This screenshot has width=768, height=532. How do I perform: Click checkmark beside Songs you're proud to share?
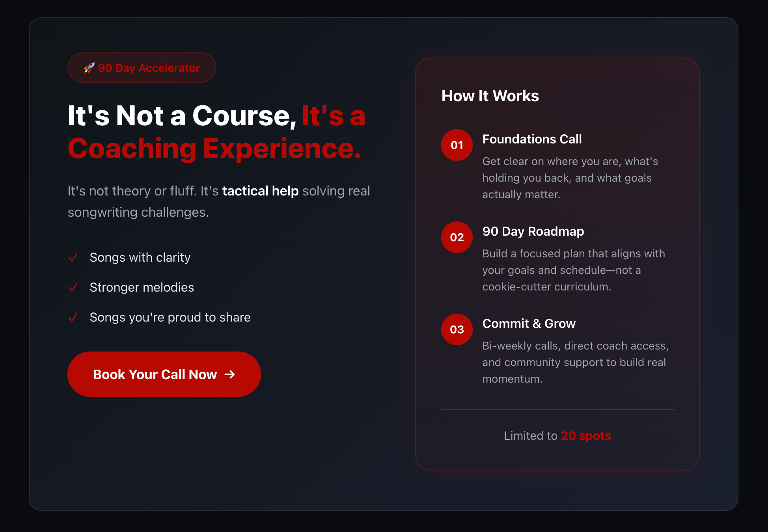point(73,318)
